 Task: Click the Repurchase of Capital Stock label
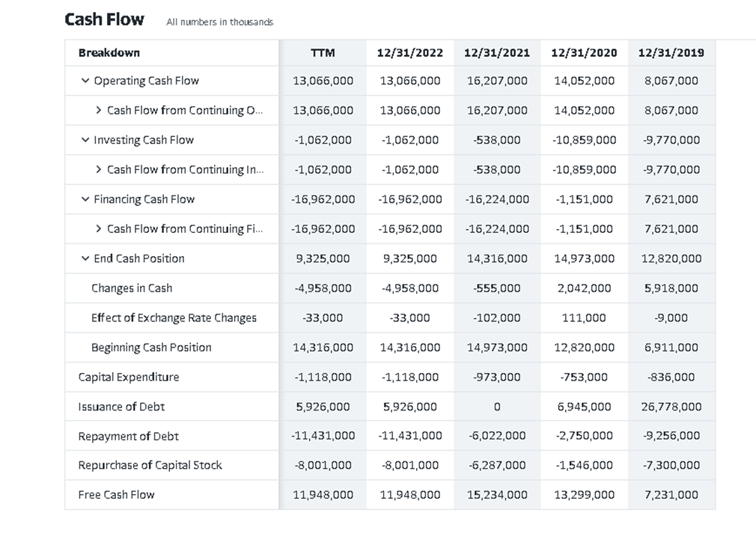point(149,465)
